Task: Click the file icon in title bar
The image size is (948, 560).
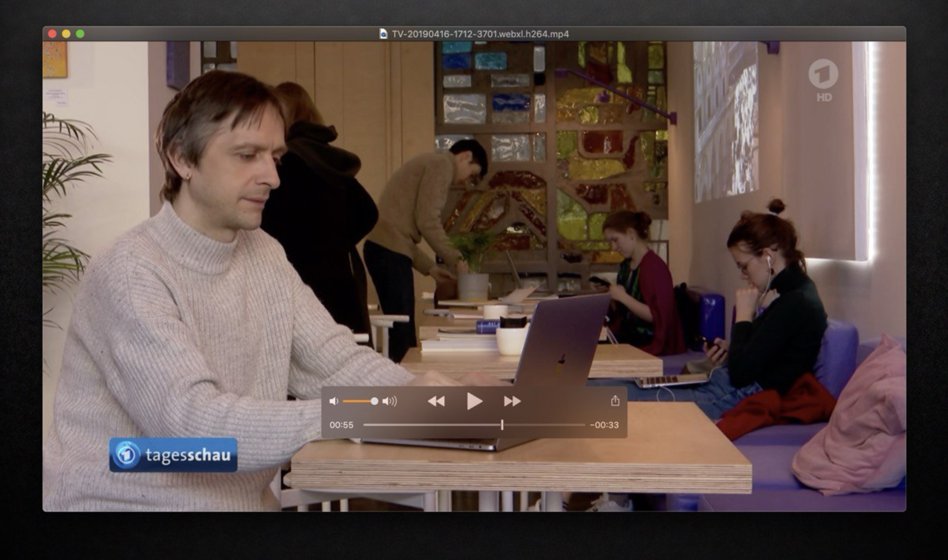Action: click(x=383, y=34)
